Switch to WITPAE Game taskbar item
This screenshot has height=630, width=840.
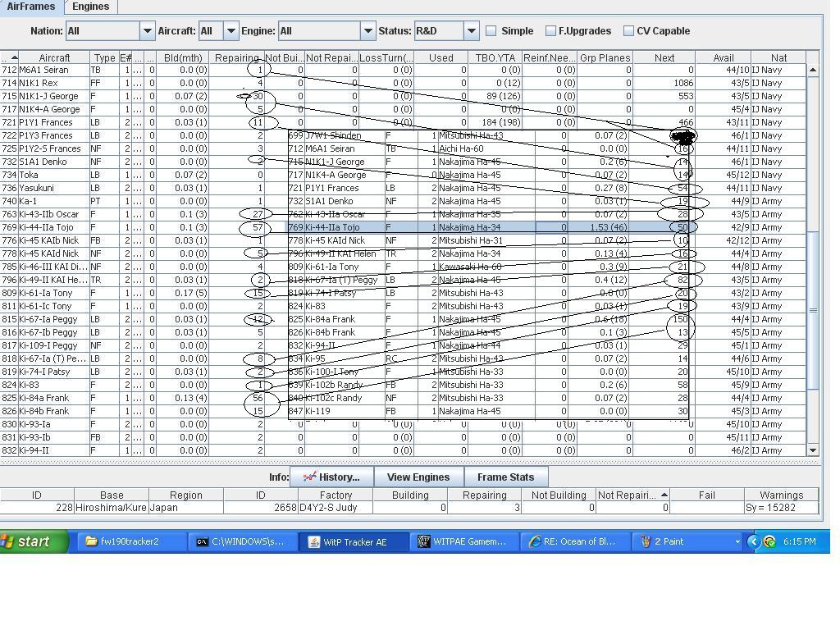464,541
